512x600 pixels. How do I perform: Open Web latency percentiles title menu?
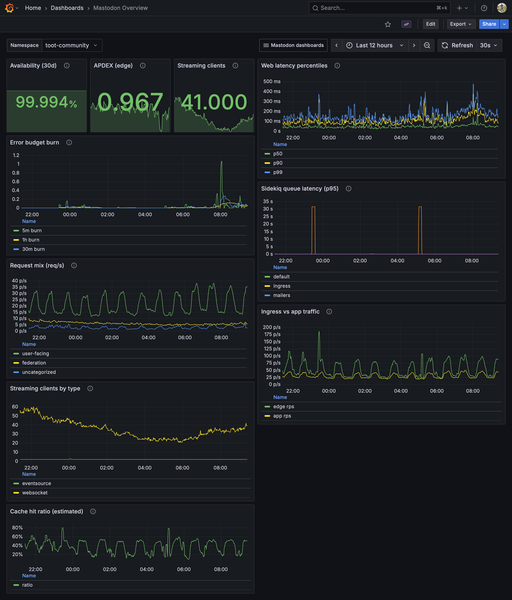[294, 66]
